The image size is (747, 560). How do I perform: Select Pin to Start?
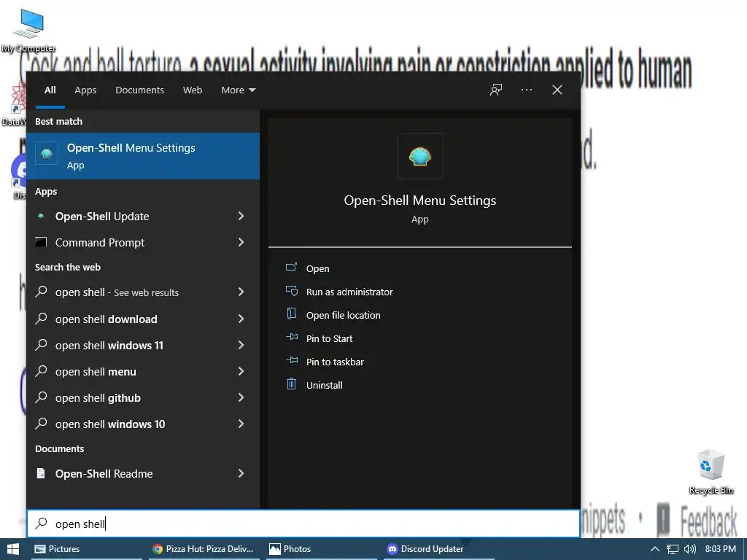point(320,338)
